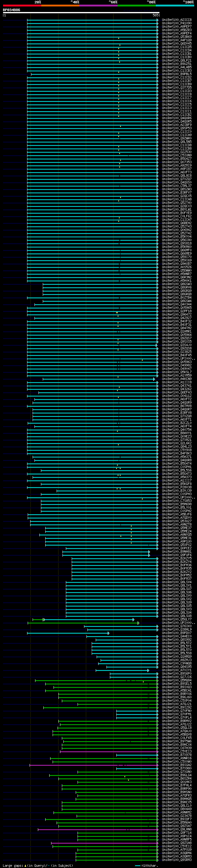Screen dimensions: 197x868
Task: Select hit label UniRef100_A7XIY1
Action: 177,670
